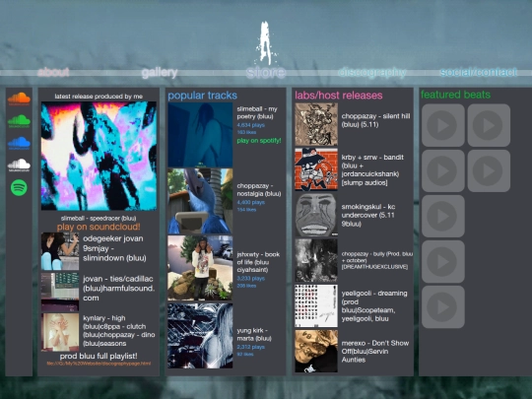Select 'krby + srrw - bandit' title
This screenshot has width=532, height=399.
point(372,158)
